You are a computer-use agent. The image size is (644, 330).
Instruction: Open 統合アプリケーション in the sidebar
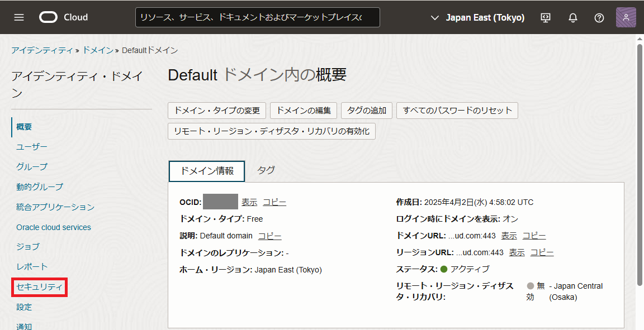click(x=55, y=207)
